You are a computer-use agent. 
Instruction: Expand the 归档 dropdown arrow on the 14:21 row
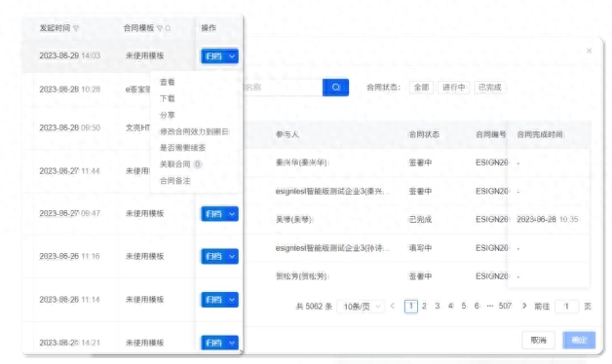pyautogui.click(x=232, y=343)
